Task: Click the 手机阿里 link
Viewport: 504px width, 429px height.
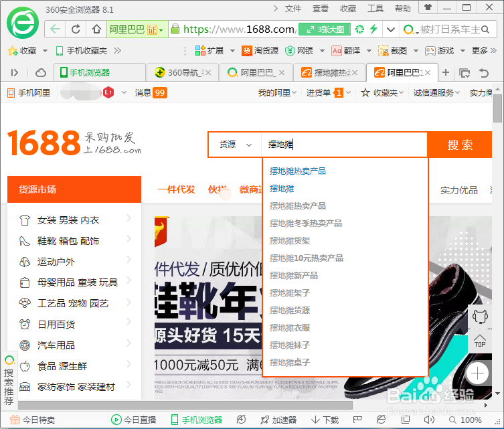Action: 29,93
